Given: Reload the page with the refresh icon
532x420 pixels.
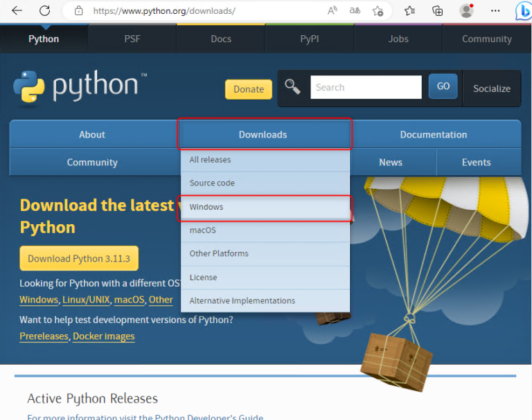Looking at the screenshot, I should point(44,10).
